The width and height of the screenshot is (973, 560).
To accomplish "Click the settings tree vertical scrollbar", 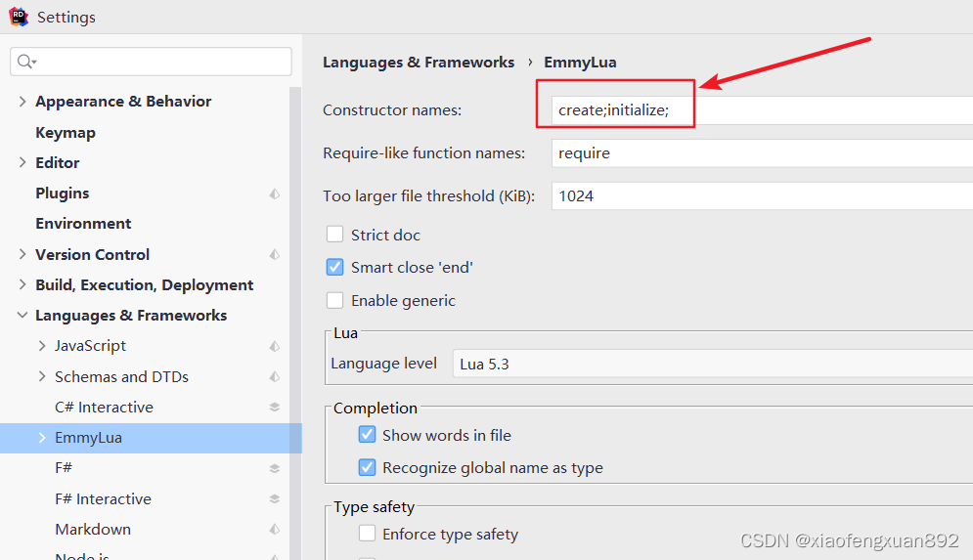I will [x=295, y=323].
